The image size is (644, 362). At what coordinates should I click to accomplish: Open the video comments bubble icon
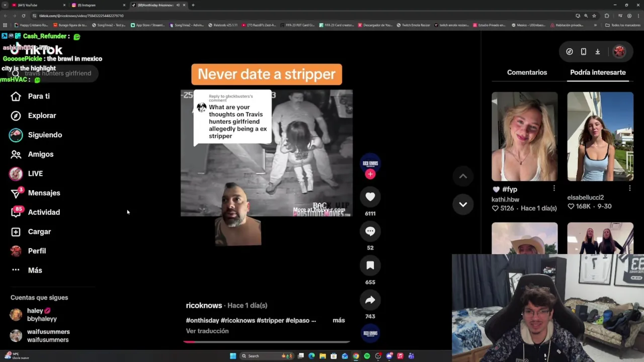tap(370, 231)
